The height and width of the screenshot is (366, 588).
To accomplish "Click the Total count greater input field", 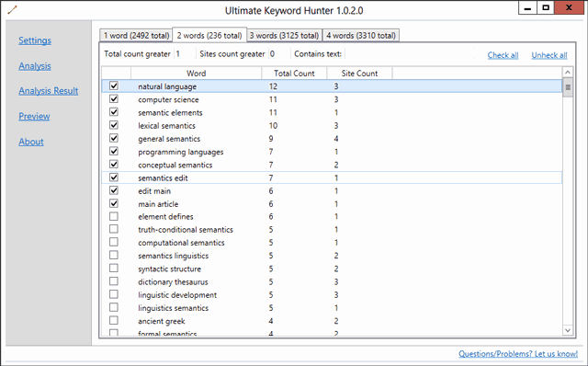I will (184, 54).
